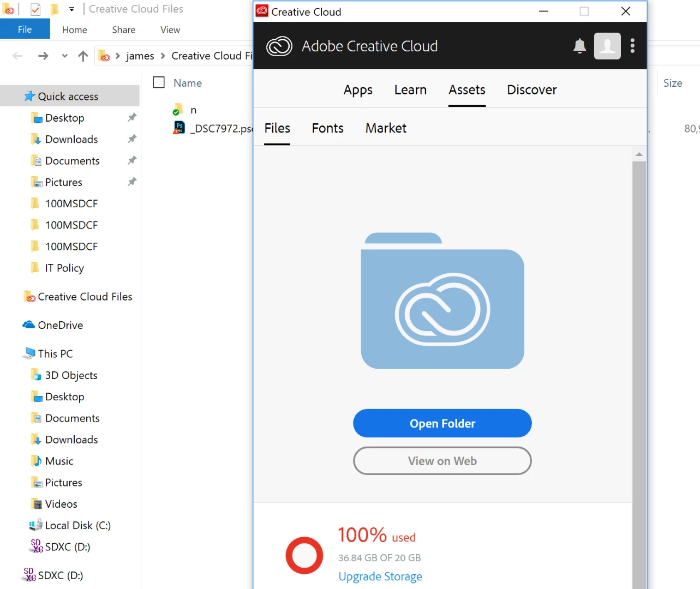The width and height of the screenshot is (700, 589).
Task: Open pinned Documents under Quick access
Action: click(x=73, y=161)
